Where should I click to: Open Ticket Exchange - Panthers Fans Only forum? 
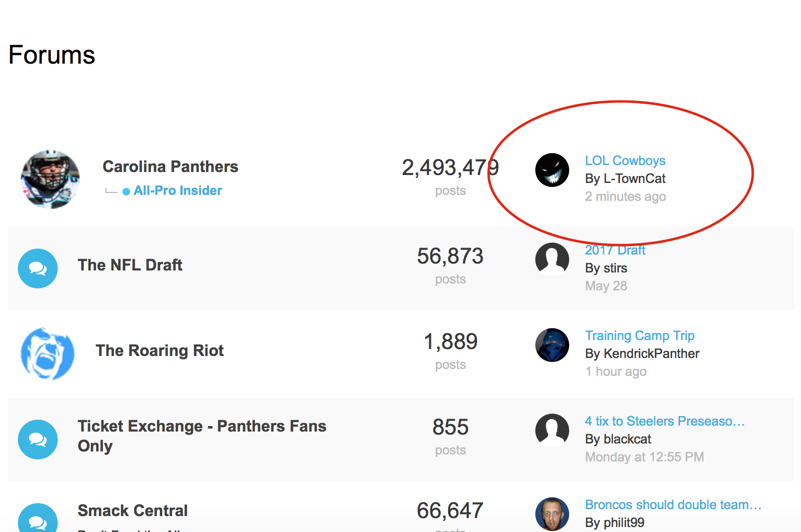coord(202,436)
